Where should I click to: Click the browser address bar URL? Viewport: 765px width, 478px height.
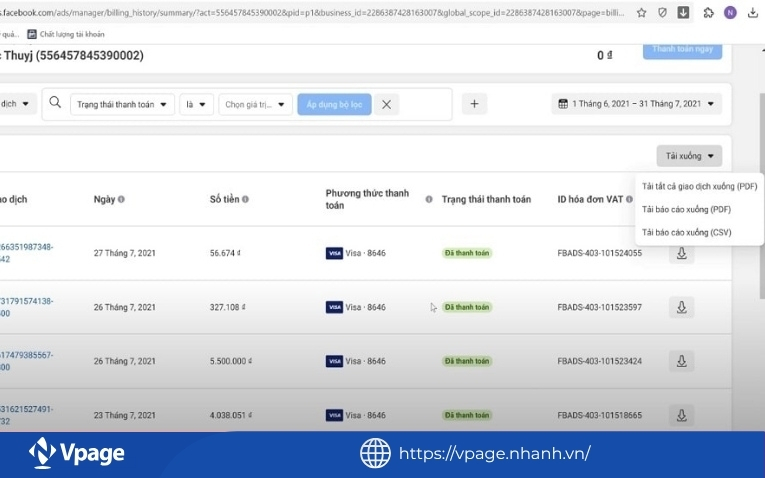(312, 13)
